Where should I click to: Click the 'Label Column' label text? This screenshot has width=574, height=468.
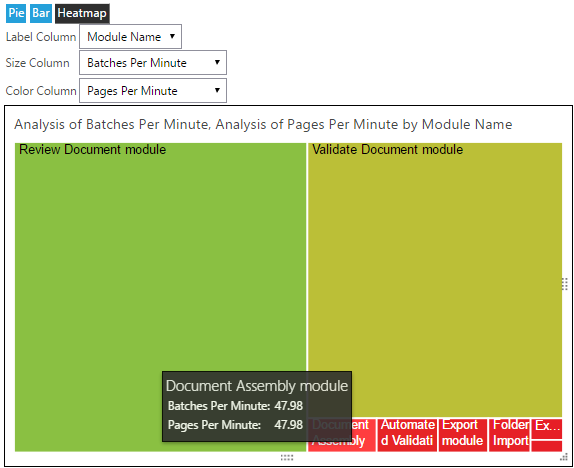(41, 37)
